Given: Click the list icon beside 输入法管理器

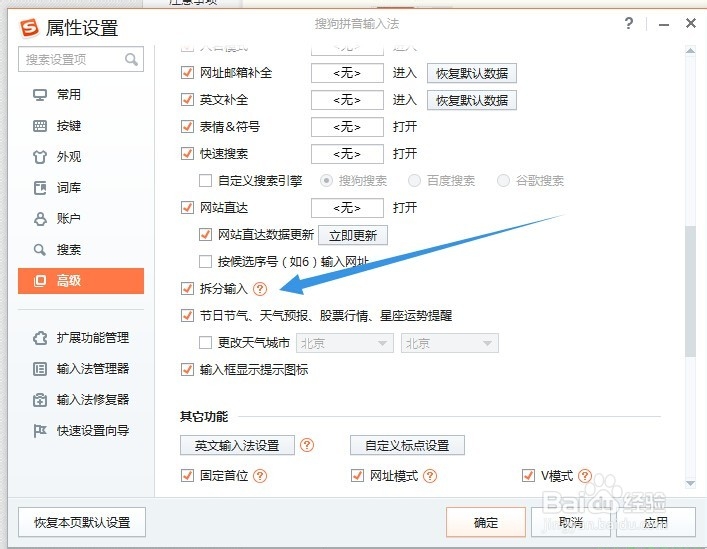Looking at the screenshot, I should pos(40,369).
